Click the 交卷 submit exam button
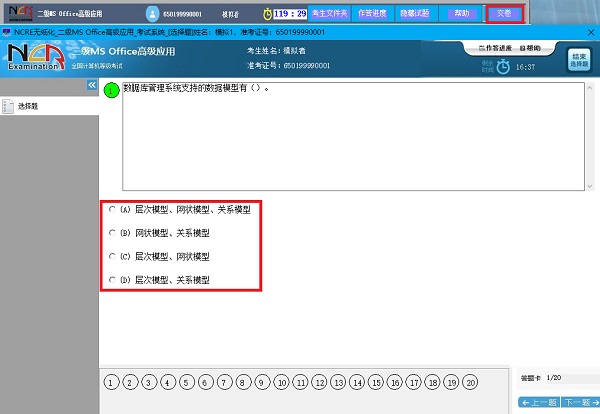Viewport: 600px width, 414px height. coord(504,14)
